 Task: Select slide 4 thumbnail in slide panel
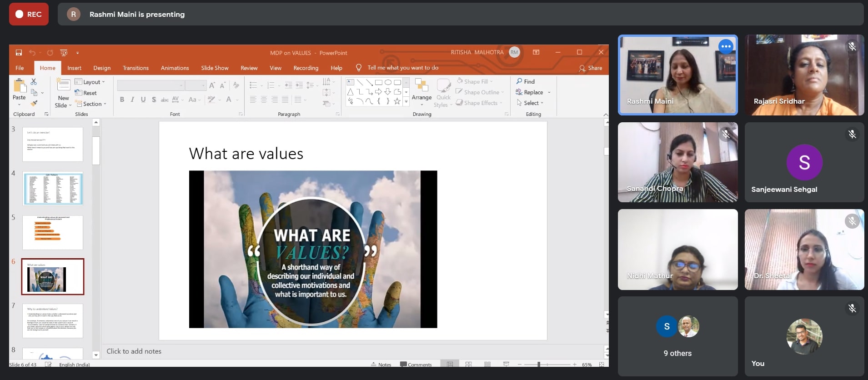pyautogui.click(x=53, y=189)
